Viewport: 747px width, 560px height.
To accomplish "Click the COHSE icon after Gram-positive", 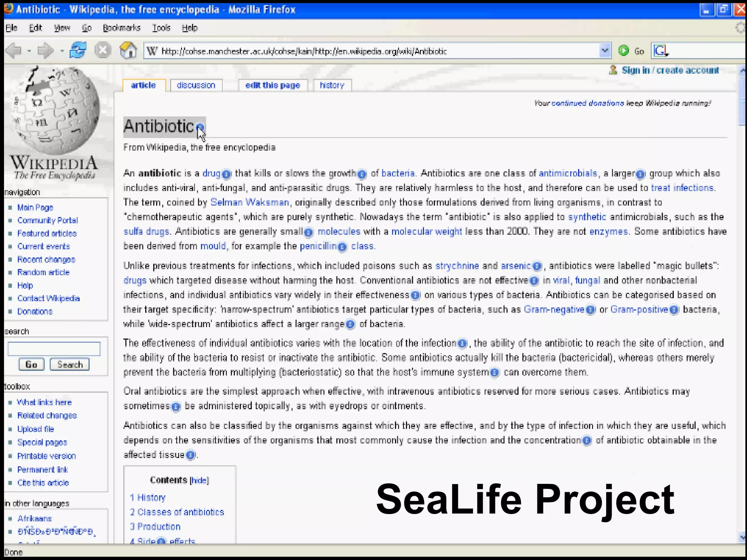I will point(674,310).
